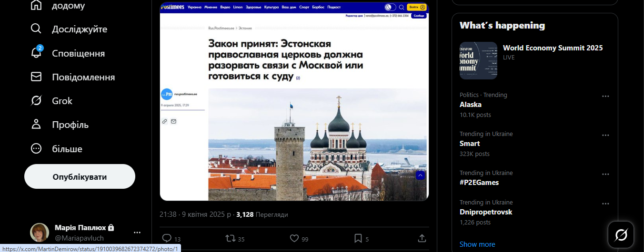This screenshot has height=252, width=644.
Task: Like the tweet with 99 likes
Action: coord(294,238)
